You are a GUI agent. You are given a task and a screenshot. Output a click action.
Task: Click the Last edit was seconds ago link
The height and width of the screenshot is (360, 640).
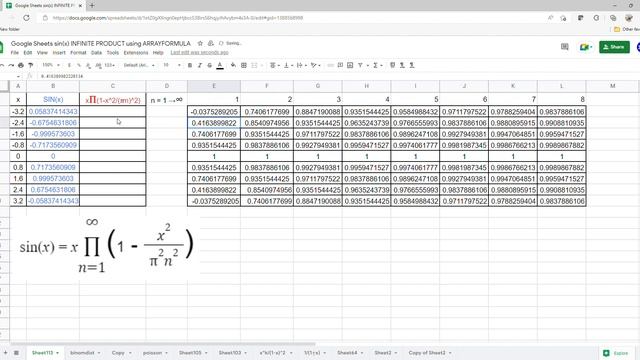[200, 53]
